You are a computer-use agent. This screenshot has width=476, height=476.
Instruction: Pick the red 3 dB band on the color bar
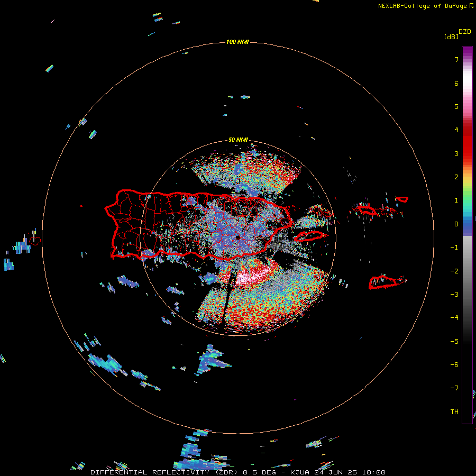[467, 153]
